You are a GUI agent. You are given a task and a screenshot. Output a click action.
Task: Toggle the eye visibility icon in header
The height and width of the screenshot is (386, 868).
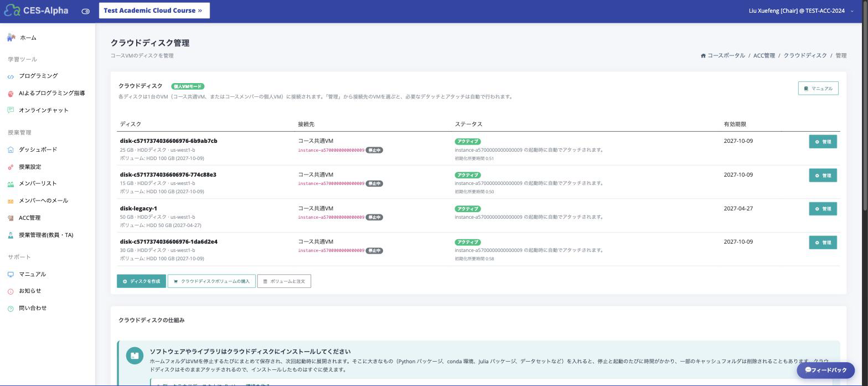(x=85, y=11)
